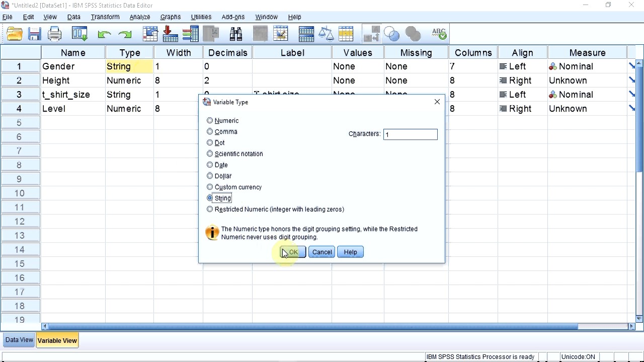Click horizontal scrollbar right arrow
This screenshot has height=362, width=644.
coord(632,326)
